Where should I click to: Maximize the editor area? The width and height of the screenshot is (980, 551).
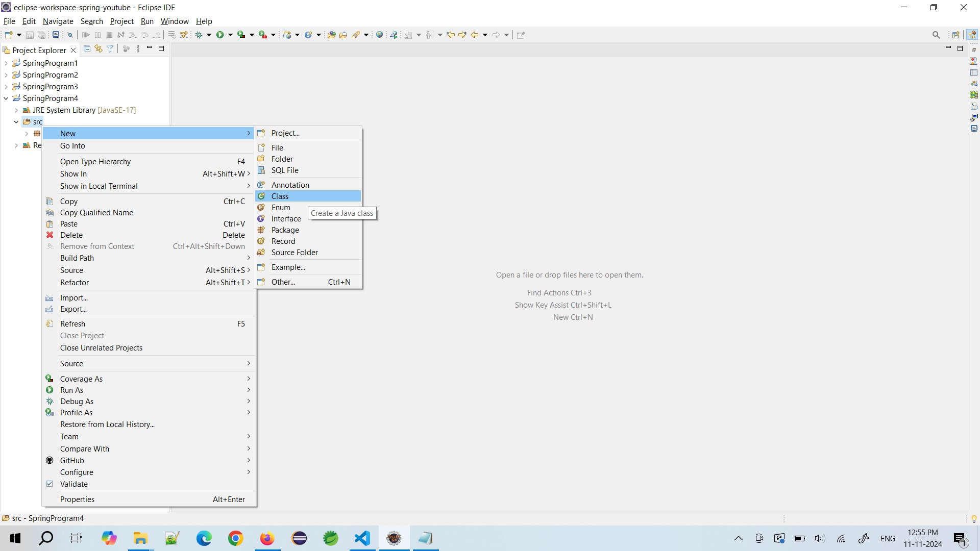click(960, 48)
